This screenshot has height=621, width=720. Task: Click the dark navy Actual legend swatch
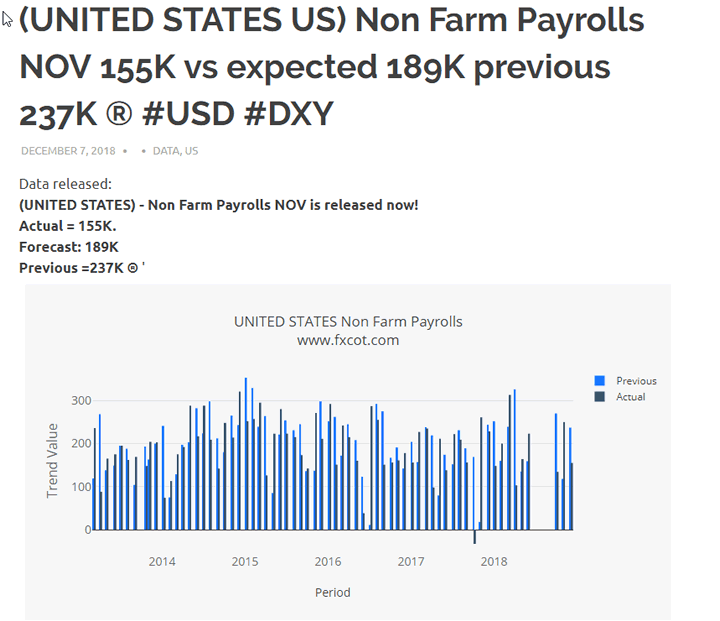pyautogui.click(x=600, y=397)
